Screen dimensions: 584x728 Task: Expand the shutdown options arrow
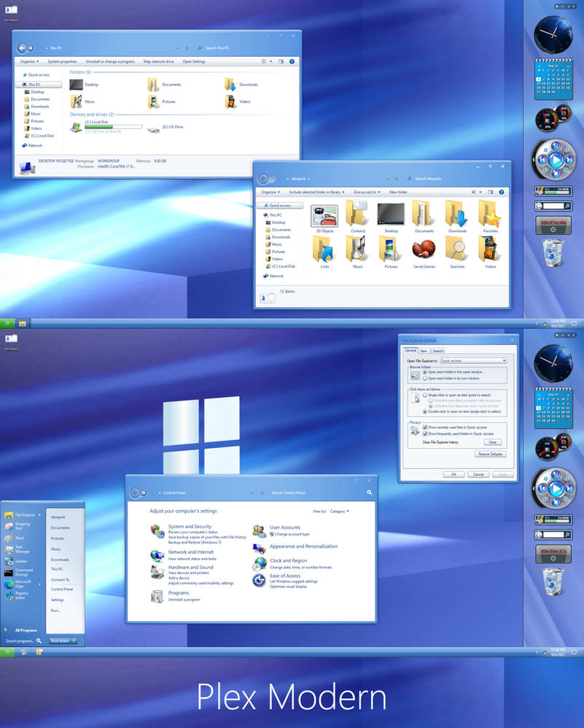coord(74,640)
